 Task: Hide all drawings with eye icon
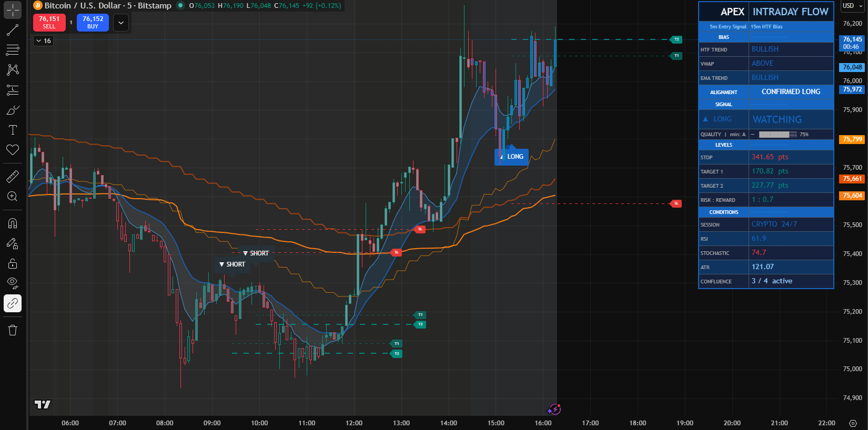tap(13, 283)
